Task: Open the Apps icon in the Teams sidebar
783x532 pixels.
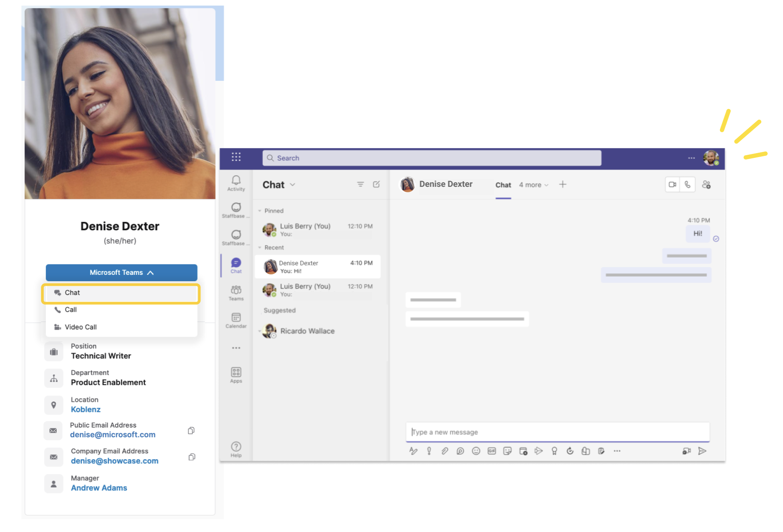Action: tap(236, 375)
